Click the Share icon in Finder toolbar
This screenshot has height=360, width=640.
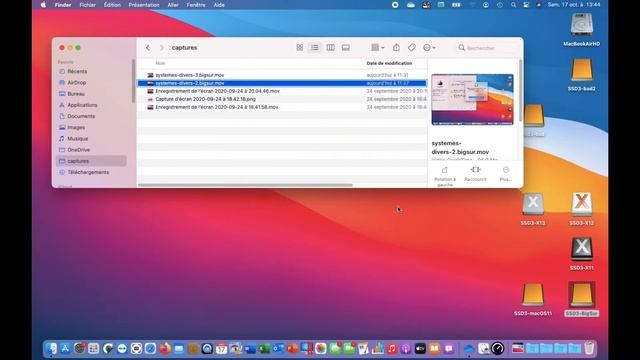396,47
